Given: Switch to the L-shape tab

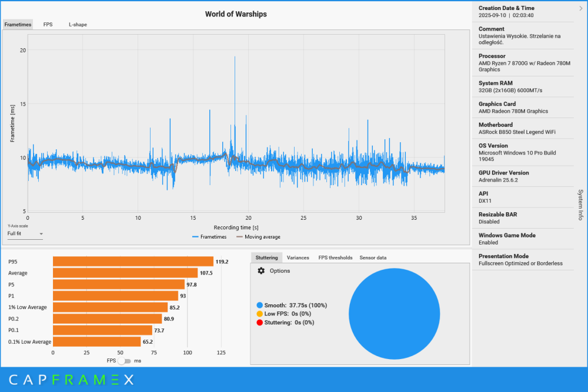Looking at the screenshot, I should (78, 24).
